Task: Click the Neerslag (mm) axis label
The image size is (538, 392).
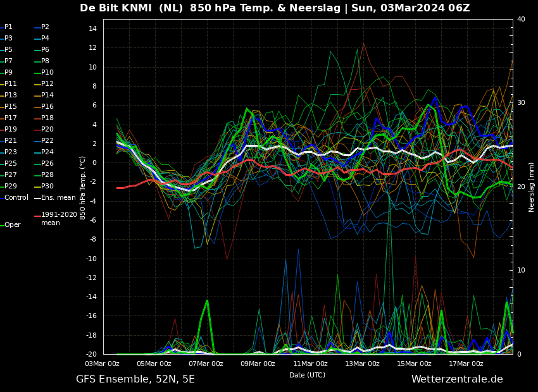Action: [531, 187]
